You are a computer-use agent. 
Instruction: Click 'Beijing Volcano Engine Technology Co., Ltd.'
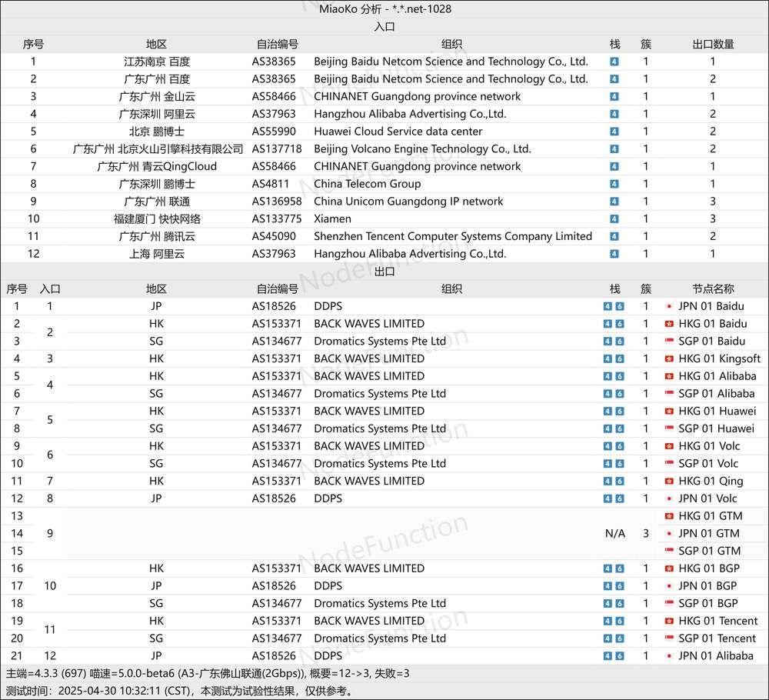(423, 148)
